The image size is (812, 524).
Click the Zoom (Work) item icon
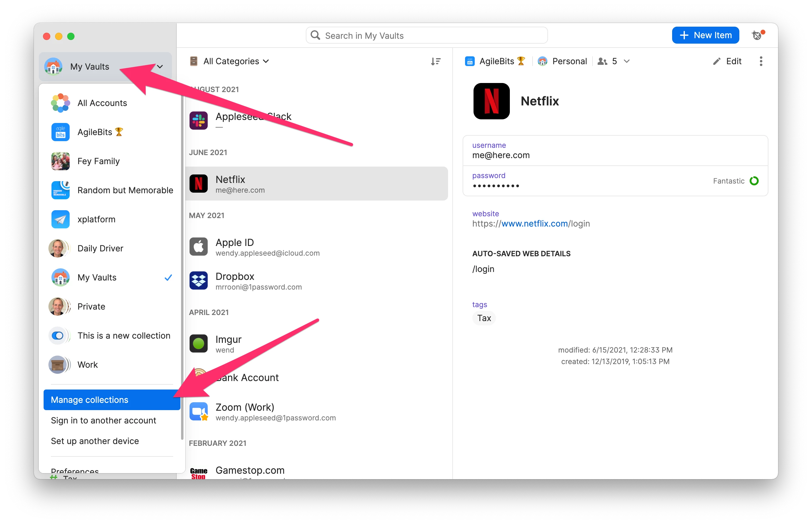tap(198, 411)
